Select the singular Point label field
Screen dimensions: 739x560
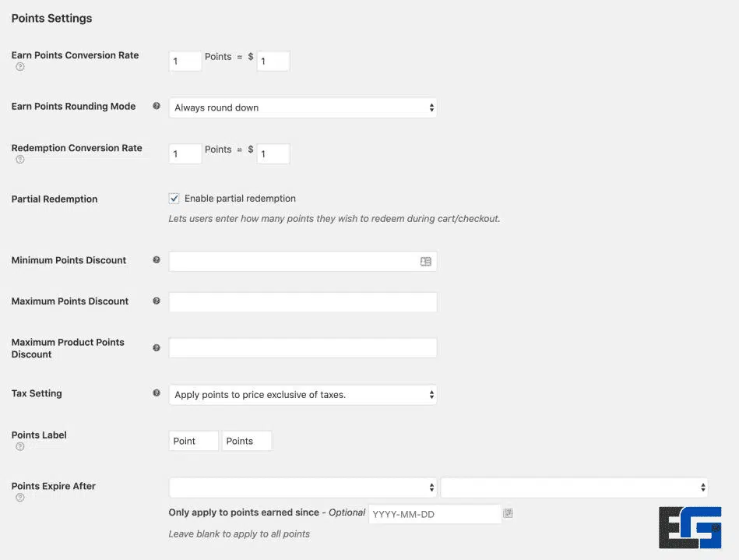(x=193, y=440)
